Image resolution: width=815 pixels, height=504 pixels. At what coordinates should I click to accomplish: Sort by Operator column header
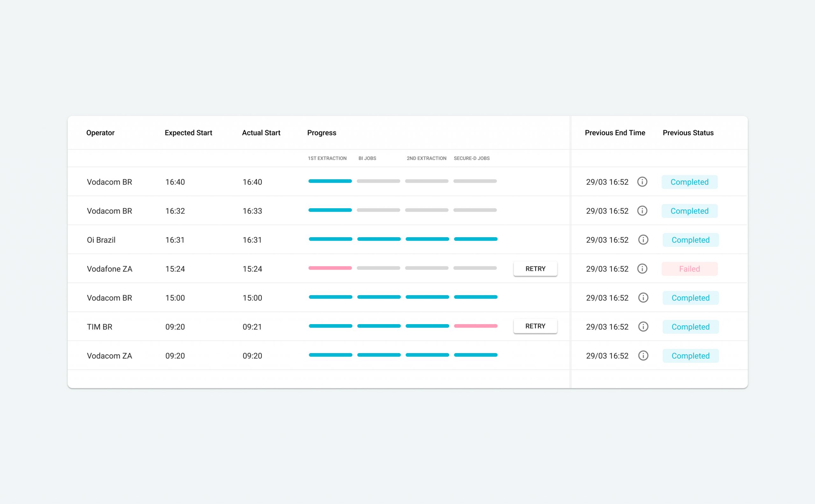(x=100, y=133)
